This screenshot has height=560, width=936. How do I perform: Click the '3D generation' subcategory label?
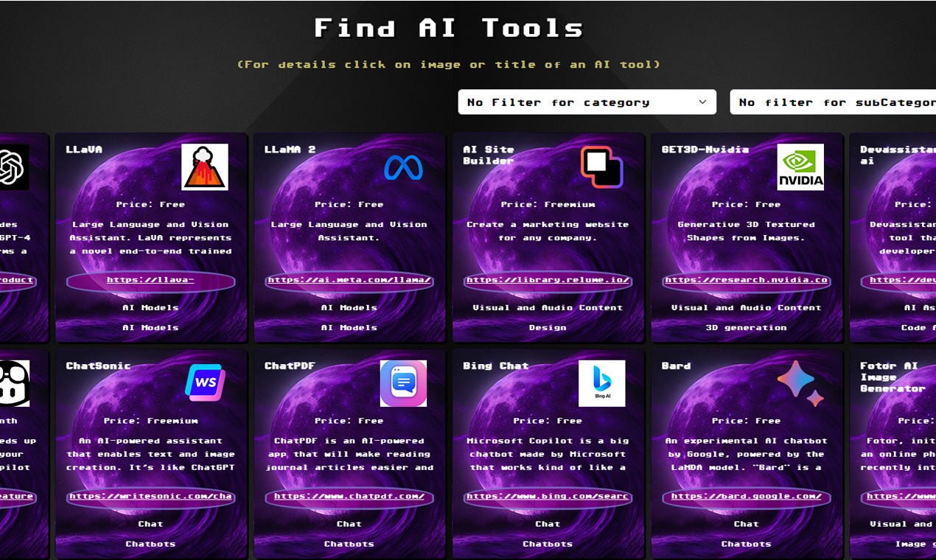(746, 328)
